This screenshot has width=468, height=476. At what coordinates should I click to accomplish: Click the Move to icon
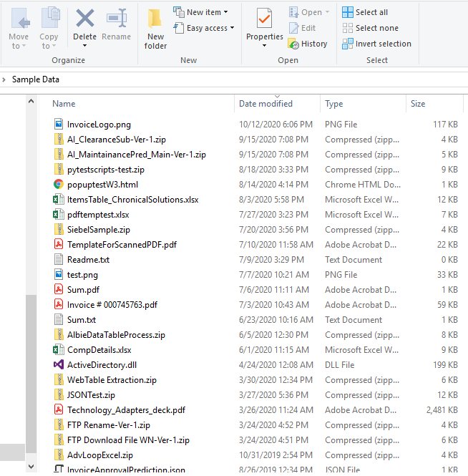[x=19, y=19]
